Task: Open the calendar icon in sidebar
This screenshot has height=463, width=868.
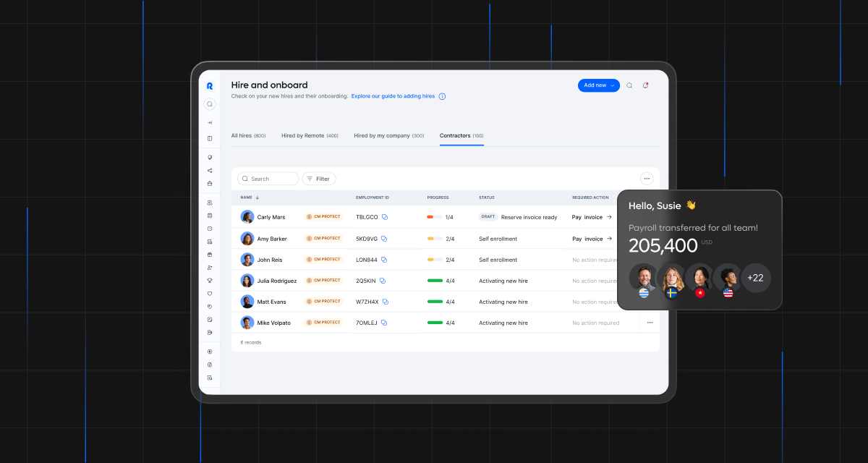Action: coord(210,216)
